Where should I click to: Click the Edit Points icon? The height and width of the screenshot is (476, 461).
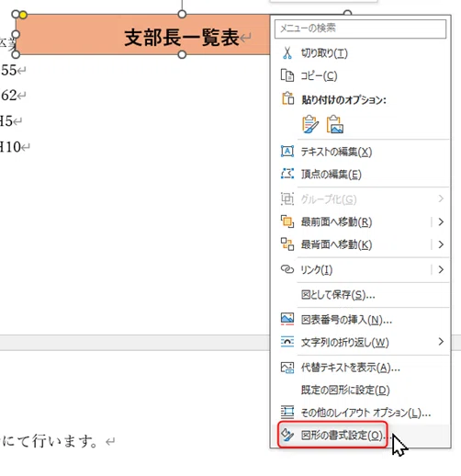(x=287, y=174)
